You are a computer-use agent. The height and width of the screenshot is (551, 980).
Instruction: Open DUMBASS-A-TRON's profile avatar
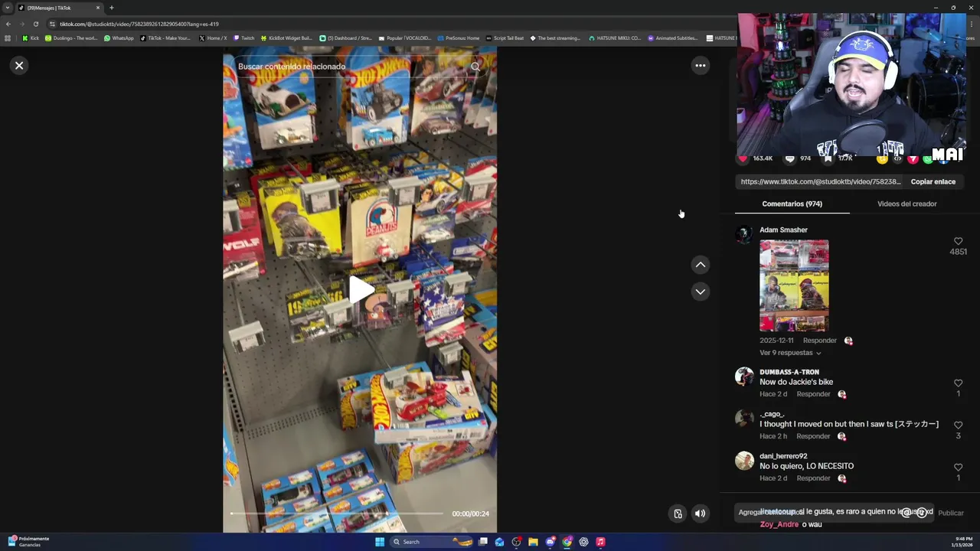[x=744, y=377]
